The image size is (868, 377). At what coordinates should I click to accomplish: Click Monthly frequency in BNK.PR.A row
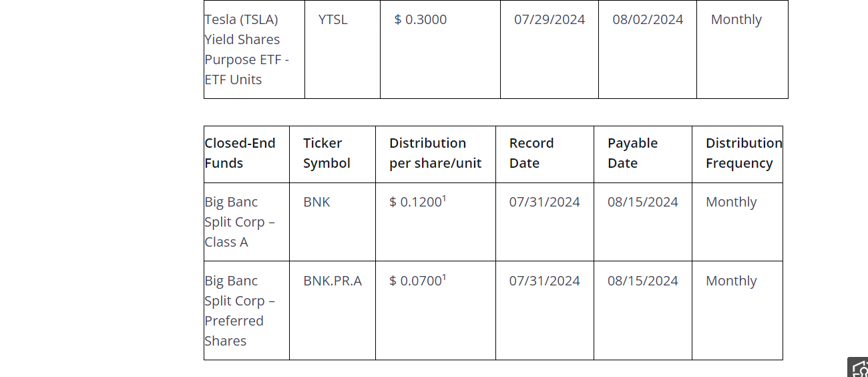tap(731, 281)
